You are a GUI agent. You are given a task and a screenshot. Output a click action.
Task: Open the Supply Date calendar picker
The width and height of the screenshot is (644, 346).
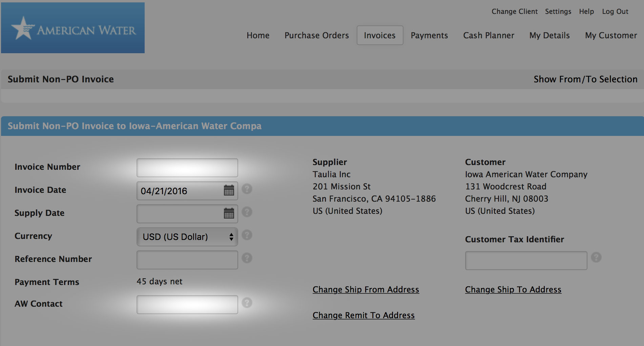pyautogui.click(x=229, y=213)
